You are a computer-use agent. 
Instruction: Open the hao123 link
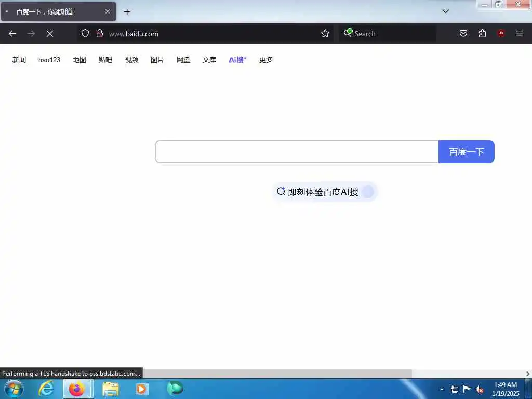coord(49,60)
